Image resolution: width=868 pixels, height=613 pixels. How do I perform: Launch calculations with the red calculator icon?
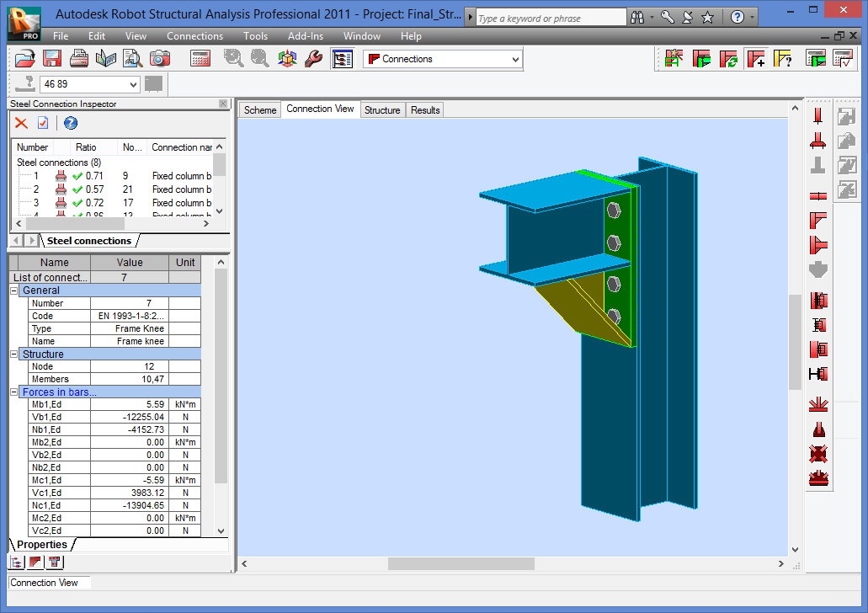pos(200,59)
